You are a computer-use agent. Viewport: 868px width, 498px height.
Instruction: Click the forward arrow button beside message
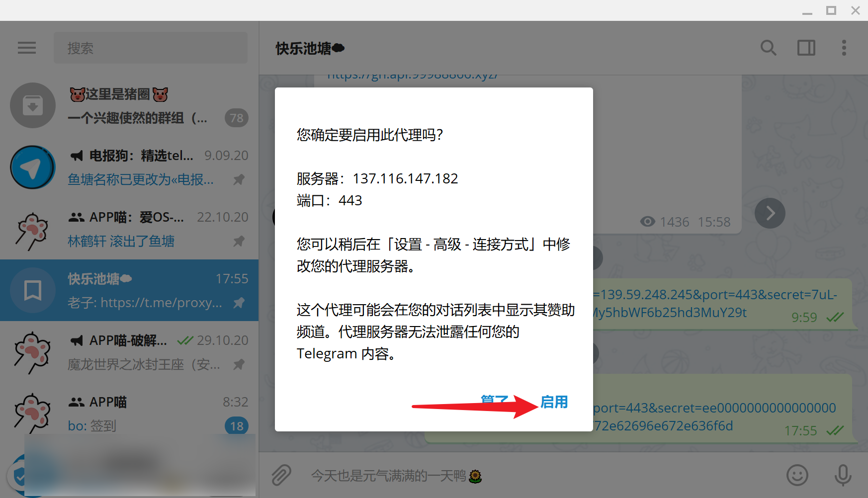point(770,213)
